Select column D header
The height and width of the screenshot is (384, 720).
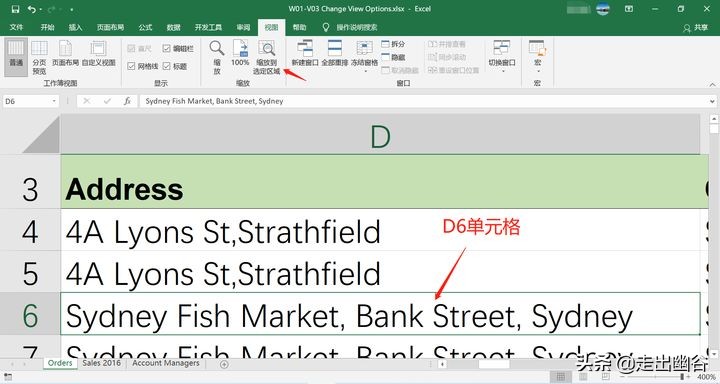click(380, 135)
